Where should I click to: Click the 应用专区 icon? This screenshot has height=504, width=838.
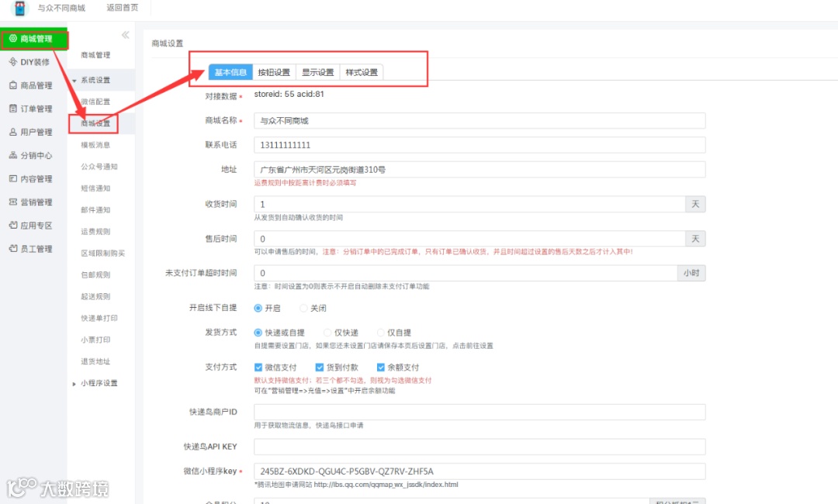tap(13, 226)
